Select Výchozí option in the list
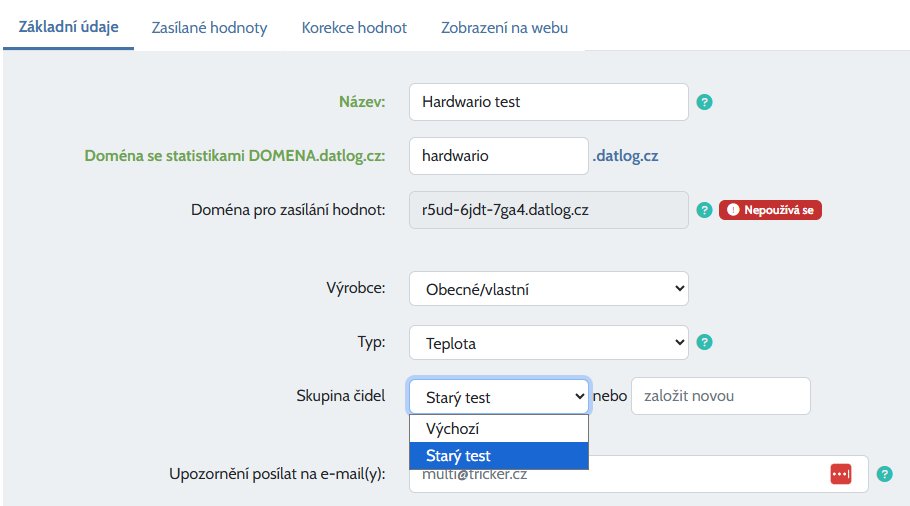The width and height of the screenshot is (910, 506). tap(499, 429)
